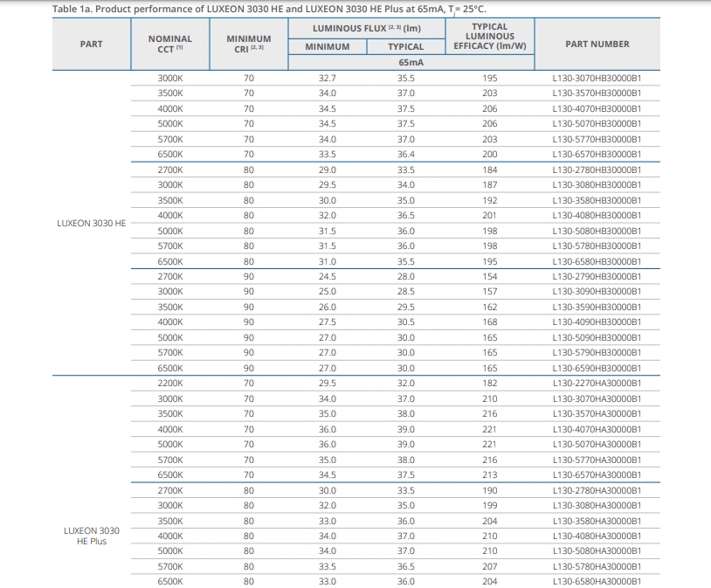
Task: Click part number L130-3570HA30000B1
Action: (597, 413)
